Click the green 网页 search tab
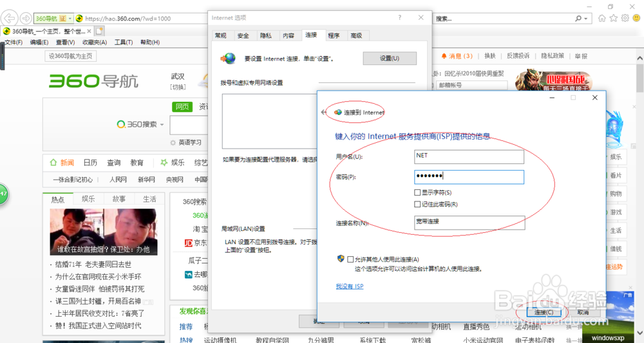 pyautogui.click(x=182, y=107)
